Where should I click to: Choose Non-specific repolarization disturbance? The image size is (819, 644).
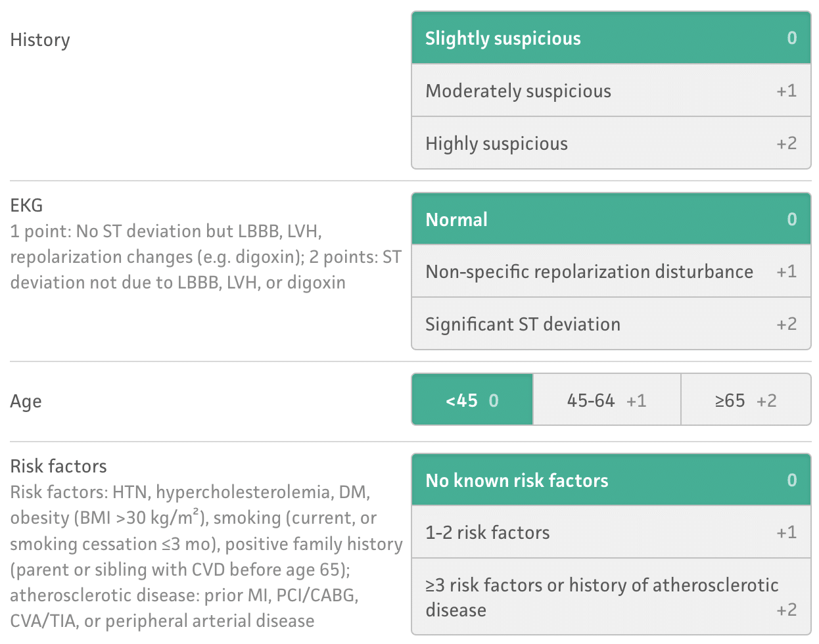(x=611, y=271)
